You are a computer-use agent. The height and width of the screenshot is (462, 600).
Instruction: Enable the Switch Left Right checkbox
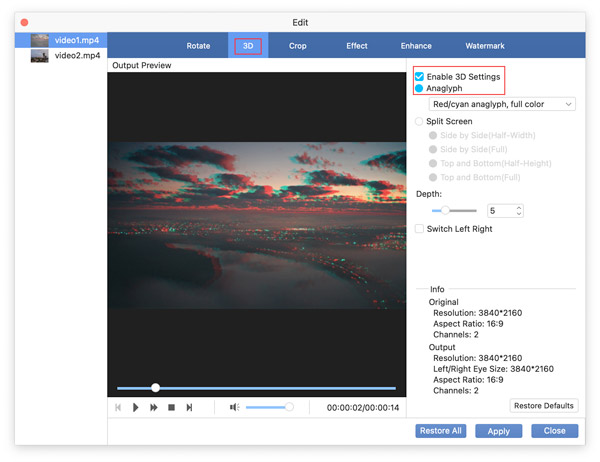420,229
